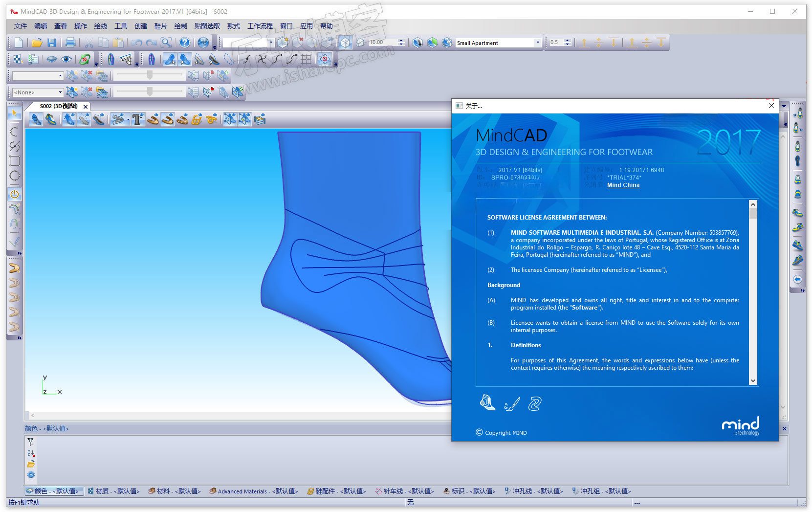Toggle the grid display icon
Screen dimensions: 812x512
click(306, 60)
